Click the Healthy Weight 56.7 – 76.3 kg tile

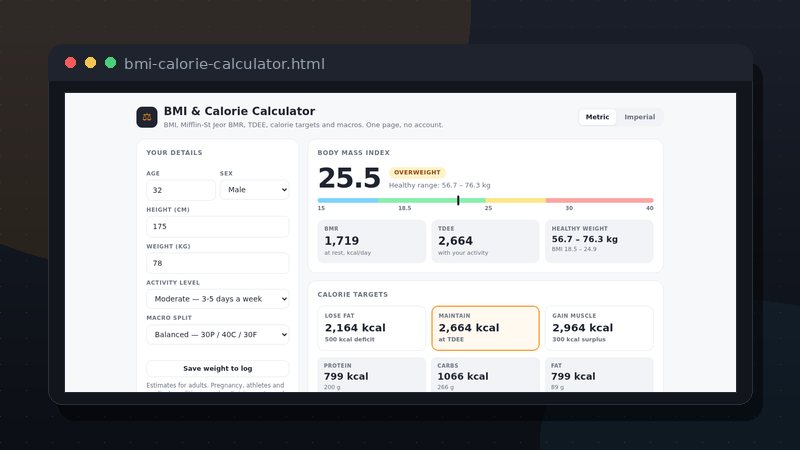599,241
